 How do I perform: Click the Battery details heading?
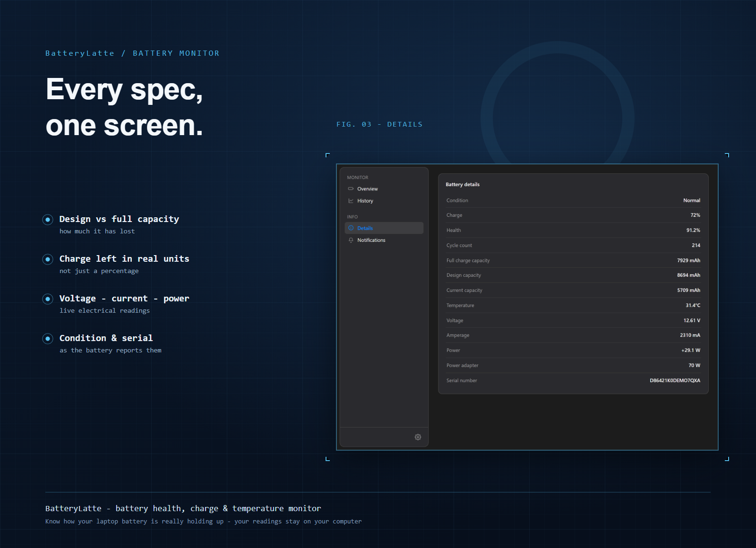[x=463, y=184]
